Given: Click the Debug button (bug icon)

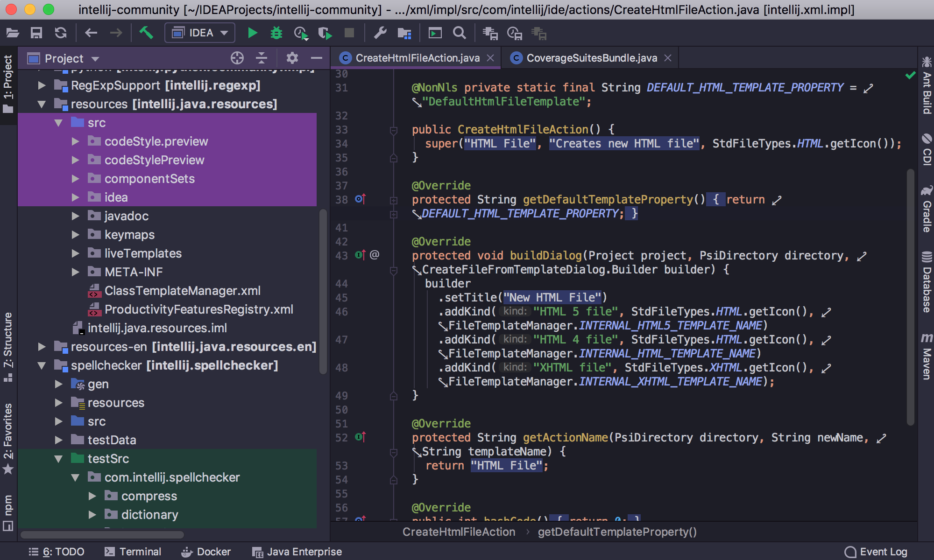Looking at the screenshot, I should click(276, 33).
